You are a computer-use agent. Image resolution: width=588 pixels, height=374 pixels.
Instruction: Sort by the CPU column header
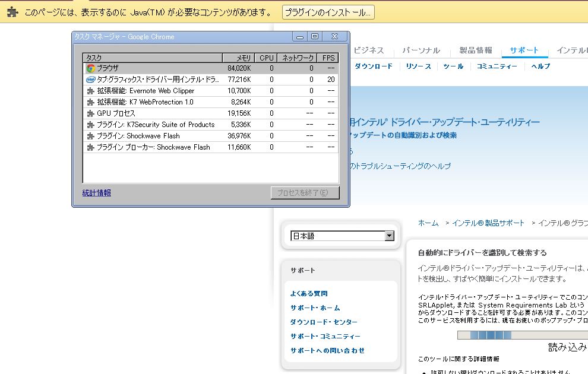click(266, 58)
